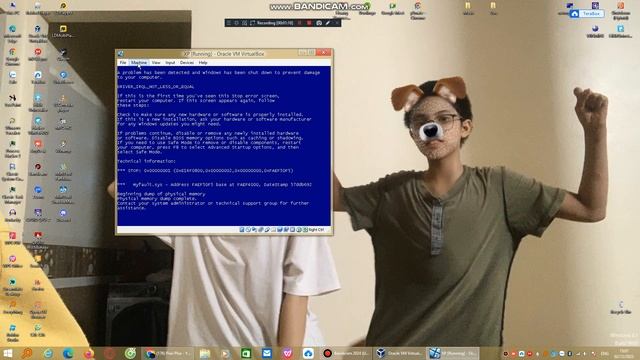Viewport: 640px width, 360px height.
Task: Open the Input menu in VirtualBox
Action: pyautogui.click(x=170, y=63)
